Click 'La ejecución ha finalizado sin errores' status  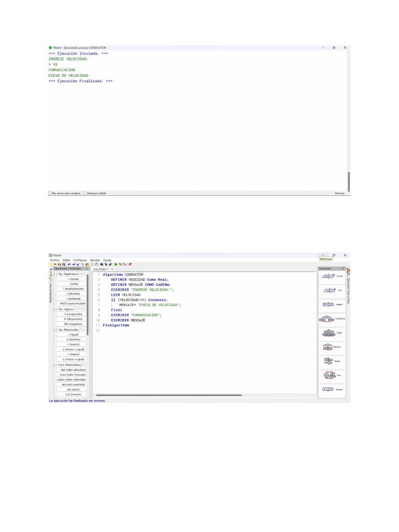coord(77,401)
